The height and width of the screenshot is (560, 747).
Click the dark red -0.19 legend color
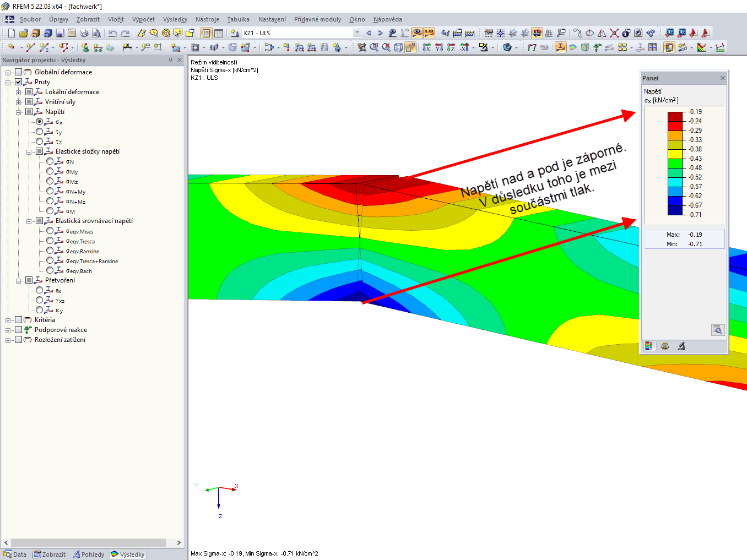[x=675, y=116]
